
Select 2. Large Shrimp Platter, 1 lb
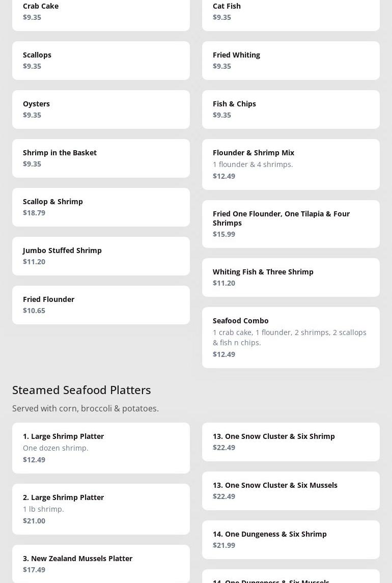pos(101,509)
